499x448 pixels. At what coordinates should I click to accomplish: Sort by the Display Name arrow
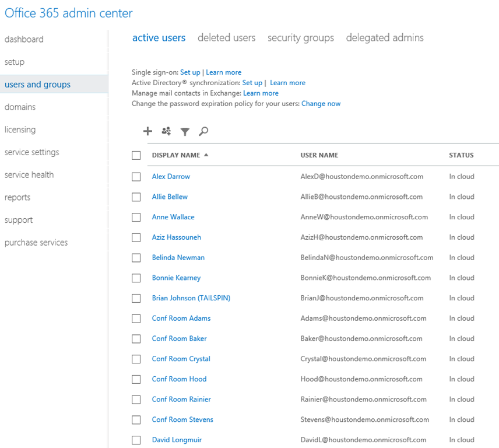coord(206,155)
